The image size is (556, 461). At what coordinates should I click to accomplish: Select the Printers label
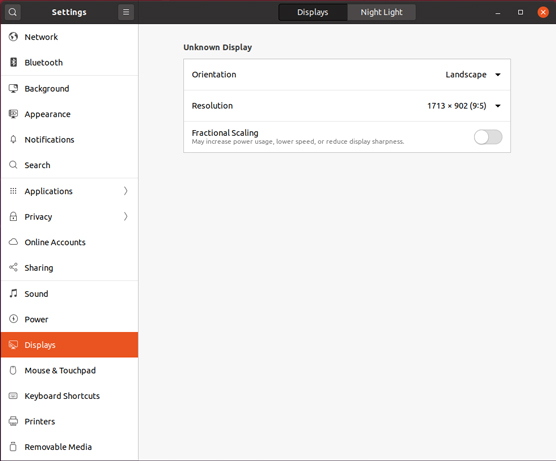(40, 421)
